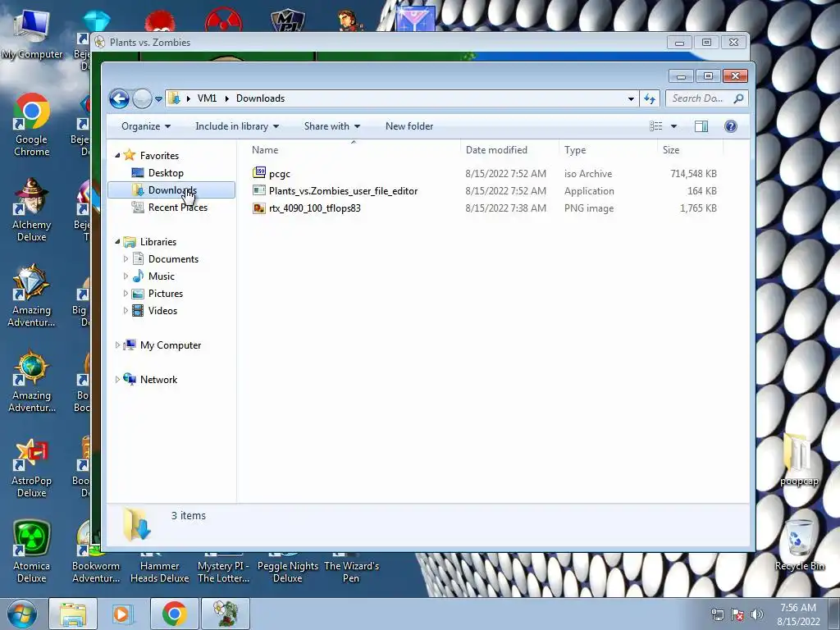The image size is (840, 630).
Task: Expand Network in navigation pane
Action: tap(118, 379)
